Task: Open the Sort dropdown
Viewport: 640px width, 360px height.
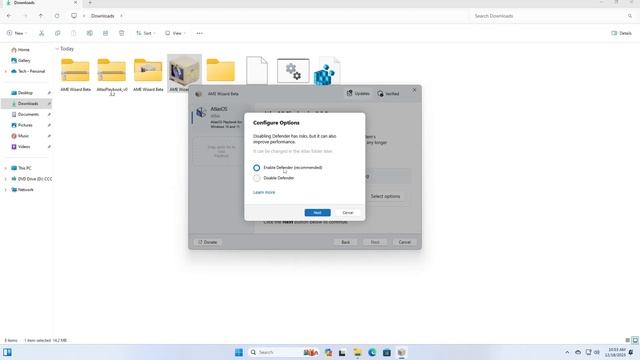Action: pos(145,33)
